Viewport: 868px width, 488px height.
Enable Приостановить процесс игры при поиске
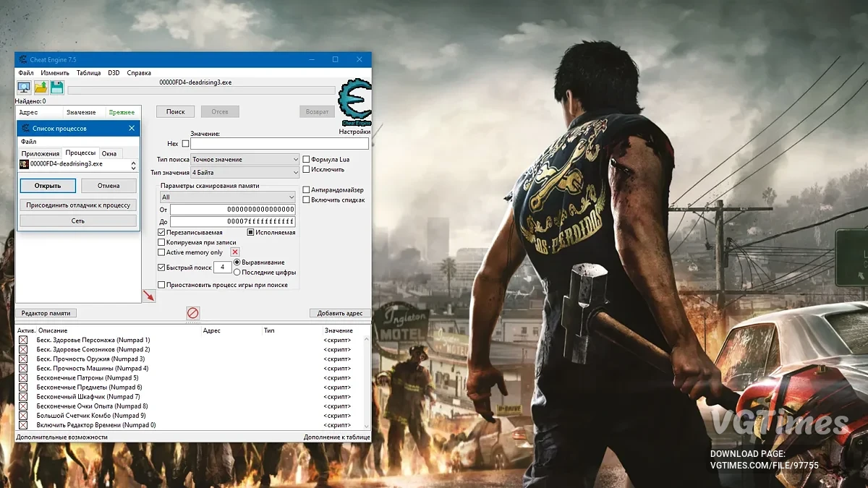pos(161,285)
